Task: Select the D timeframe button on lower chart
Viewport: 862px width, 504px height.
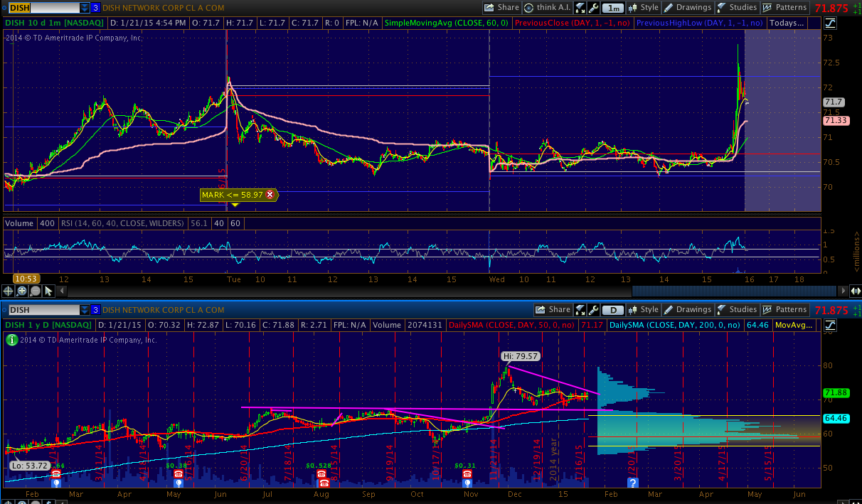Action: pos(612,311)
